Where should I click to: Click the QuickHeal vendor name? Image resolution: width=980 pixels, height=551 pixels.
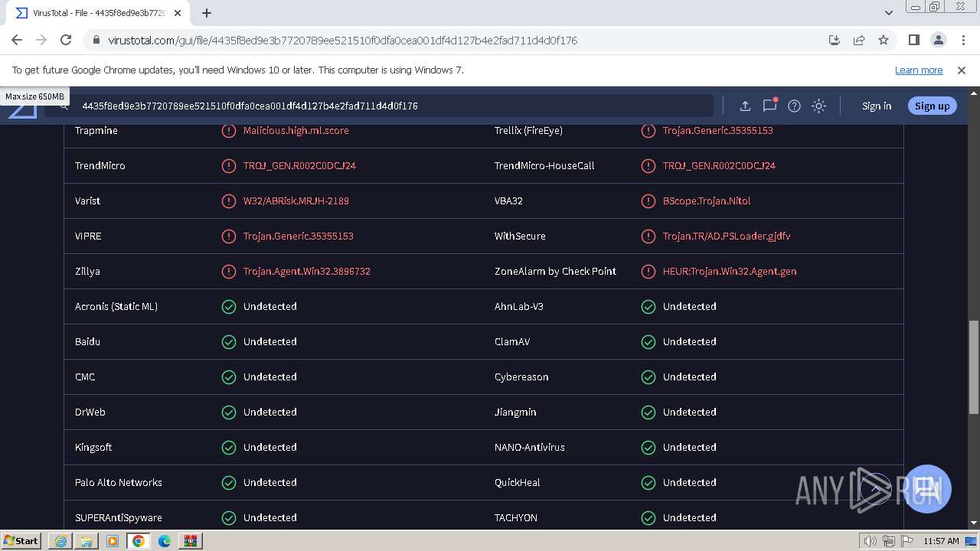[x=518, y=482]
